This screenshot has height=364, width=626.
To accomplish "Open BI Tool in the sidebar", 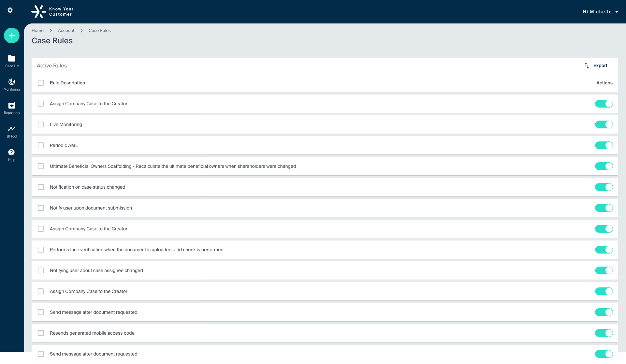I will coord(12,132).
